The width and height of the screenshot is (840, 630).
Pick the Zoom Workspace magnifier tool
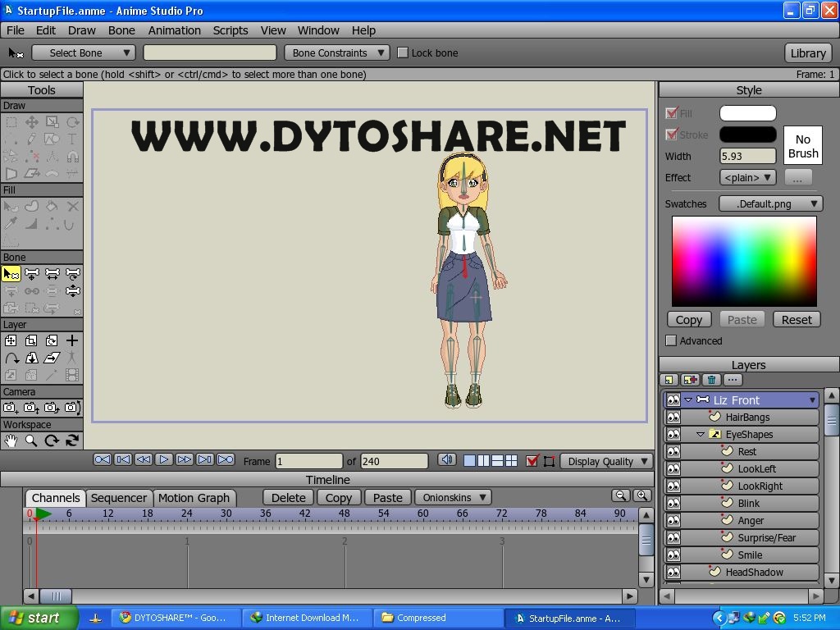click(x=32, y=441)
